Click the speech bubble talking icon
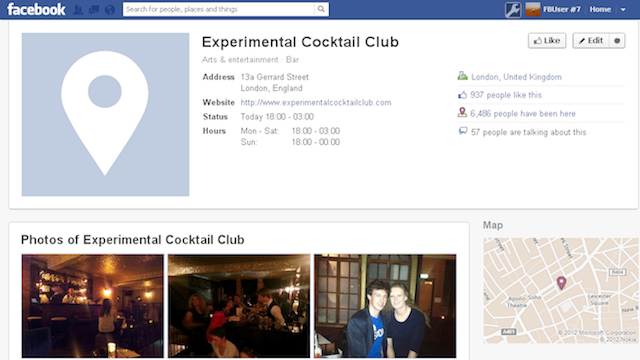Image resolution: width=640 pixels, height=360 pixels. (463, 131)
